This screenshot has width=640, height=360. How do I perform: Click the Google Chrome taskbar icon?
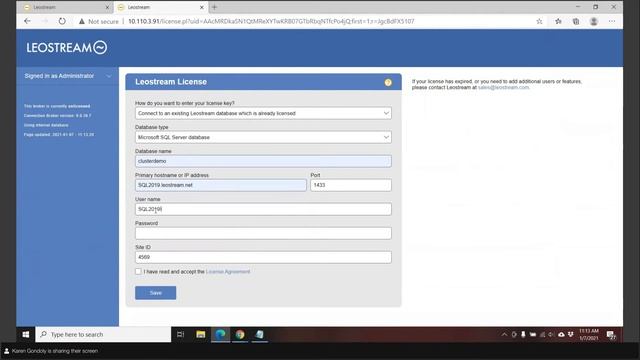coord(240,334)
